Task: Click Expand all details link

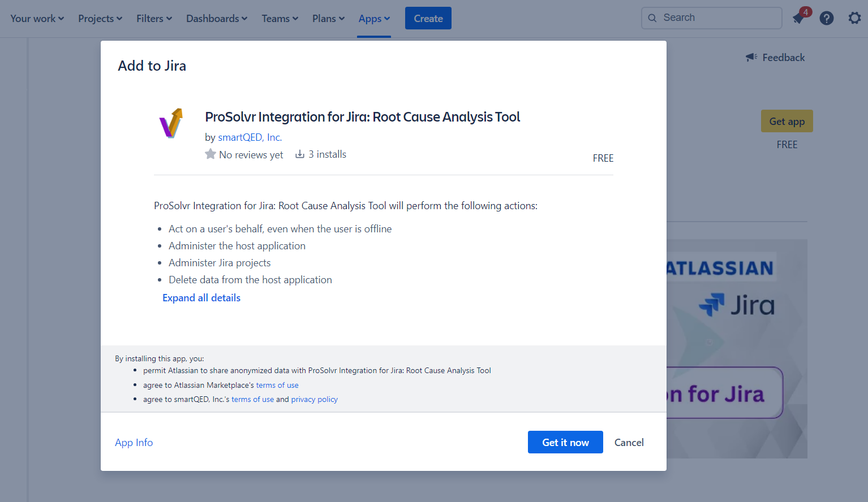Action: click(201, 298)
